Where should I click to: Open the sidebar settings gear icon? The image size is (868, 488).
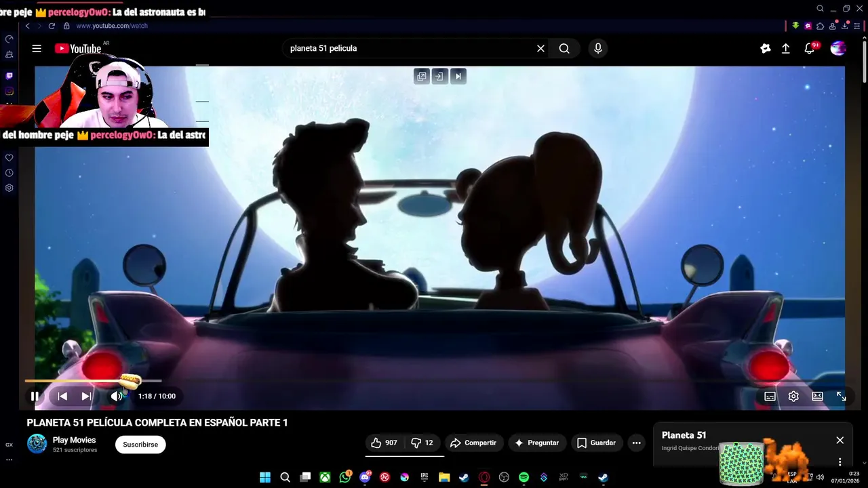(9, 188)
